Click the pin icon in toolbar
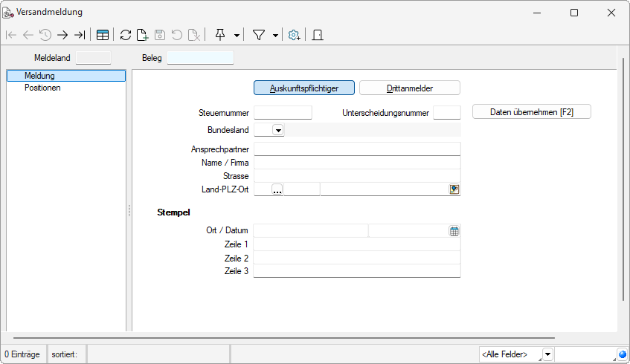 pos(220,35)
